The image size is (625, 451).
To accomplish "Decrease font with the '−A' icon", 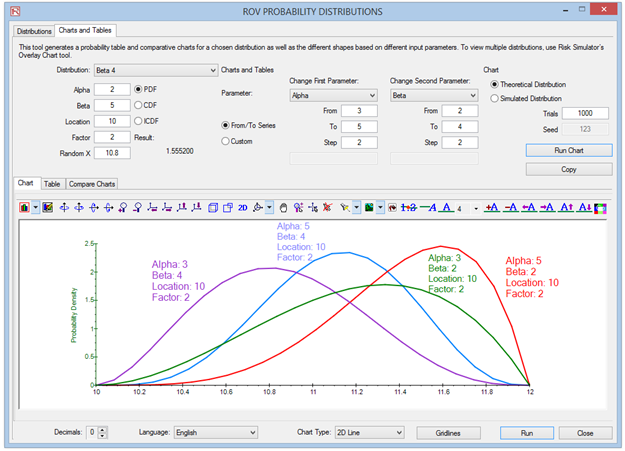I will [511, 207].
